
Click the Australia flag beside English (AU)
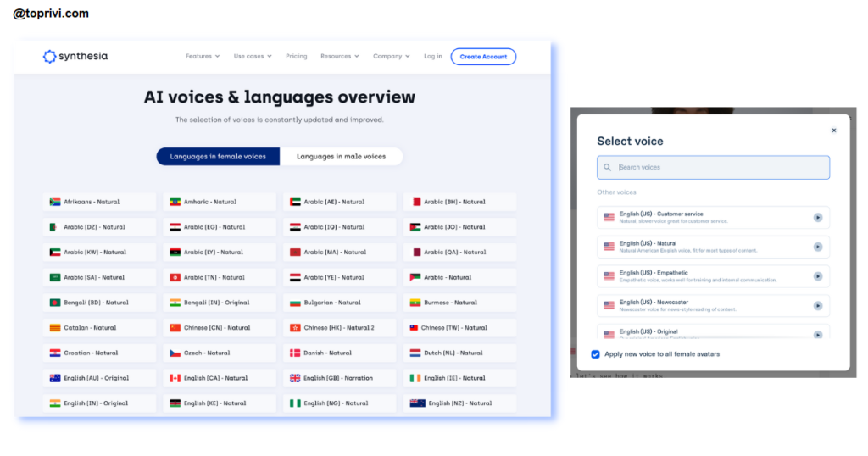[x=55, y=378]
